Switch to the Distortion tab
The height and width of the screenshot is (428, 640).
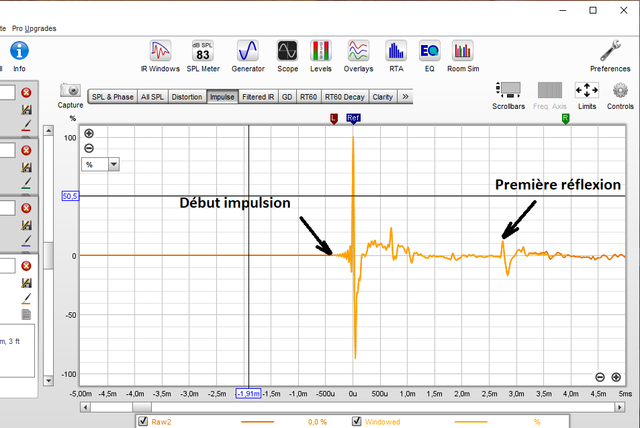[x=187, y=97]
